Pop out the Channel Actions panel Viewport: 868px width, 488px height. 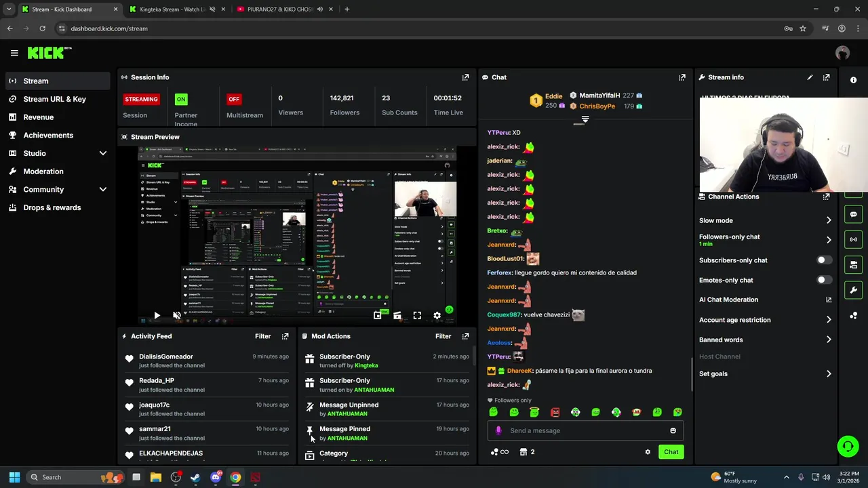pyautogui.click(x=826, y=197)
